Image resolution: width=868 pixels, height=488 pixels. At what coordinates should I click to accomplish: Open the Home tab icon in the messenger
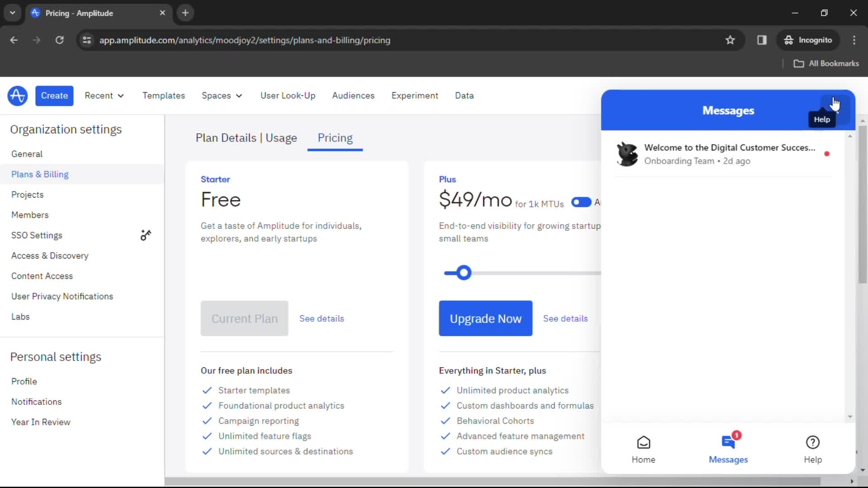[x=643, y=442]
